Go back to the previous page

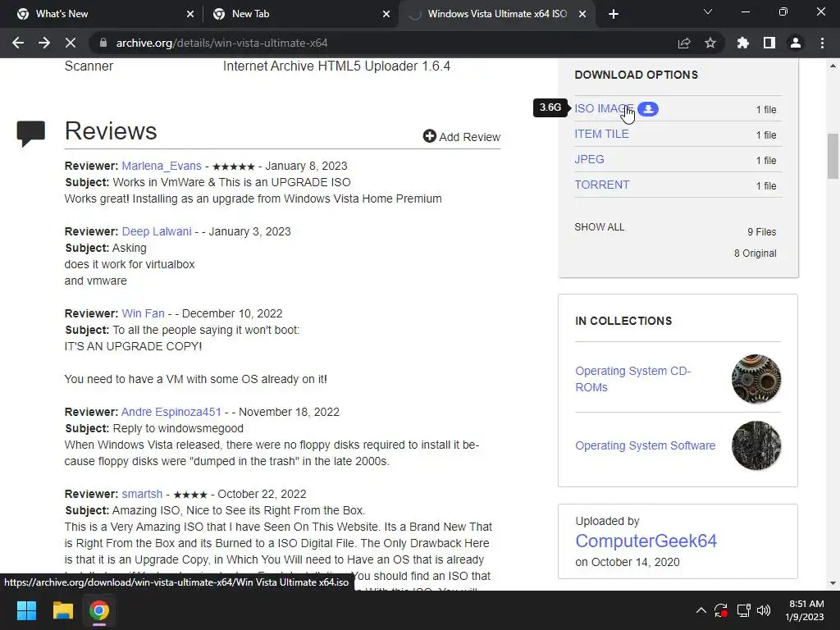pyautogui.click(x=18, y=43)
